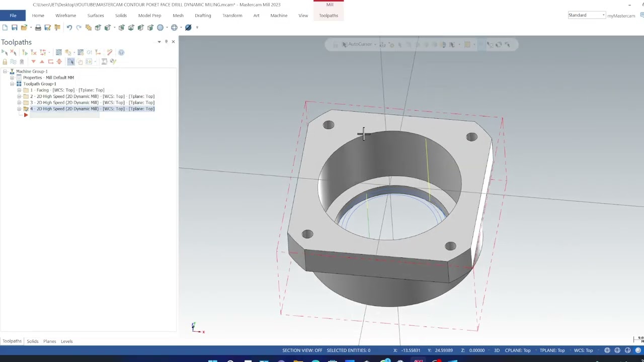Click the myMastercam link
644x362 pixels.
621,16
